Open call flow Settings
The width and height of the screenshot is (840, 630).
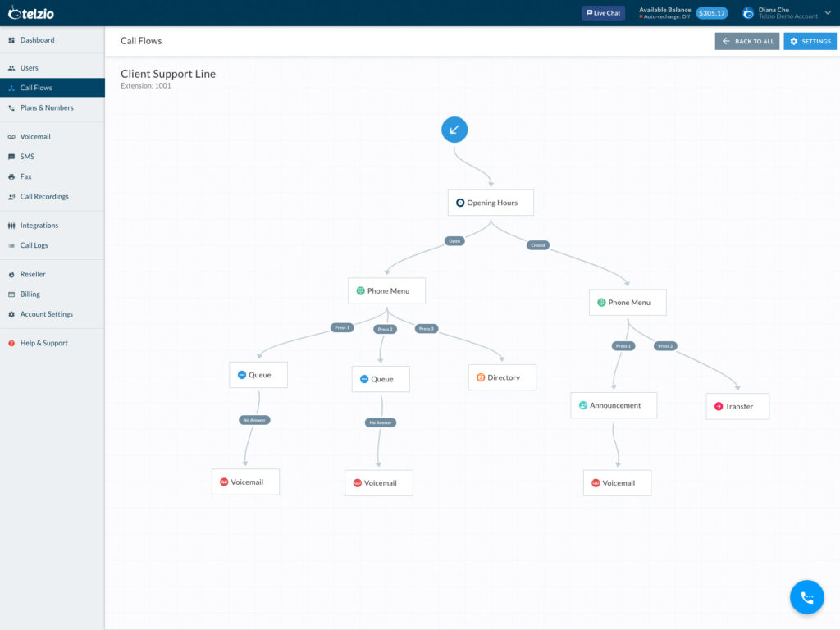810,41
